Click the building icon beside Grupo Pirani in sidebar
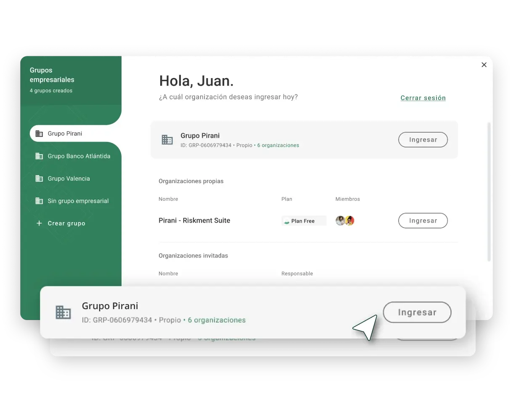 point(39,134)
